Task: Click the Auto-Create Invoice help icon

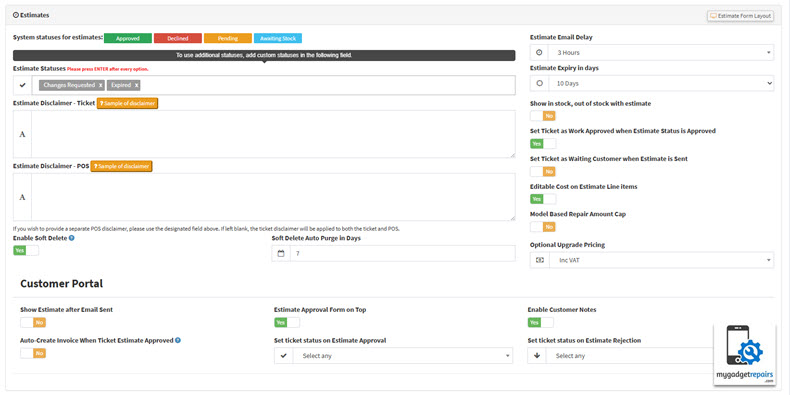Action: click(178, 340)
